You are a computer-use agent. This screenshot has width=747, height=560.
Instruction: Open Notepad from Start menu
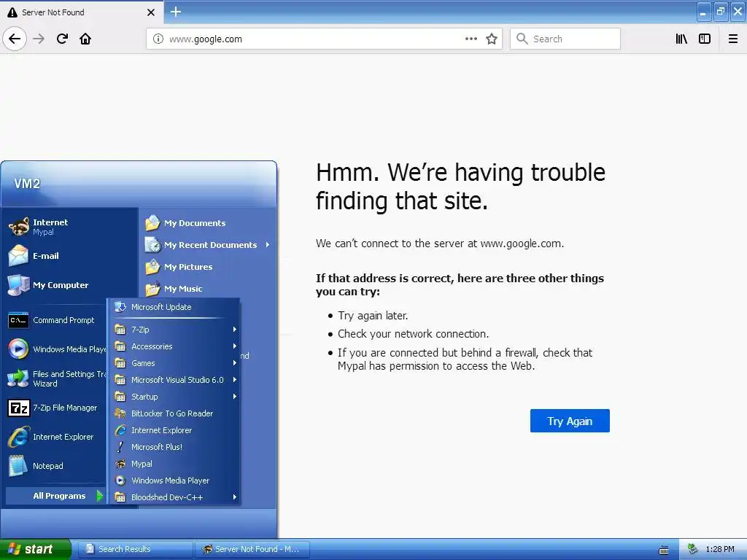[55, 466]
